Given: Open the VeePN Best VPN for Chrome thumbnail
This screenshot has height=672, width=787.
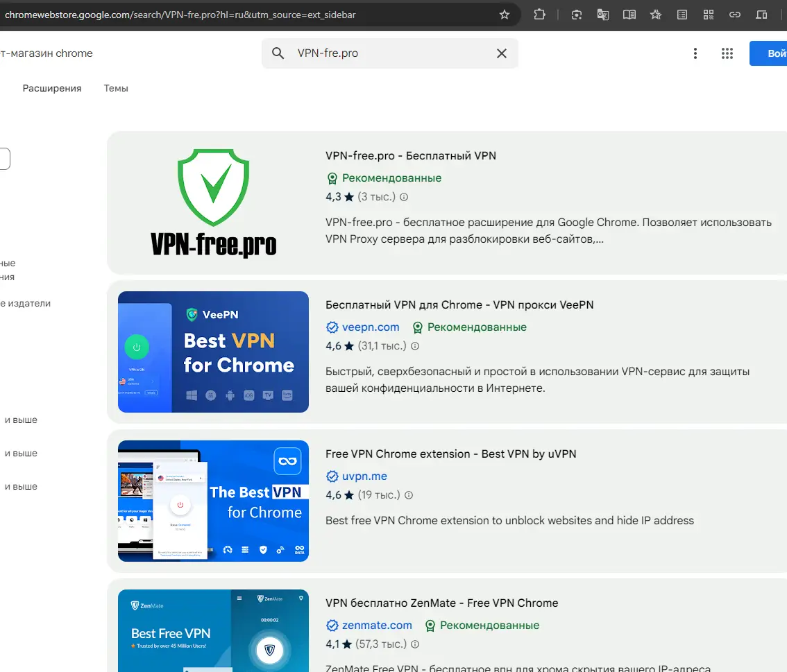Looking at the screenshot, I should [x=213, y=352].
